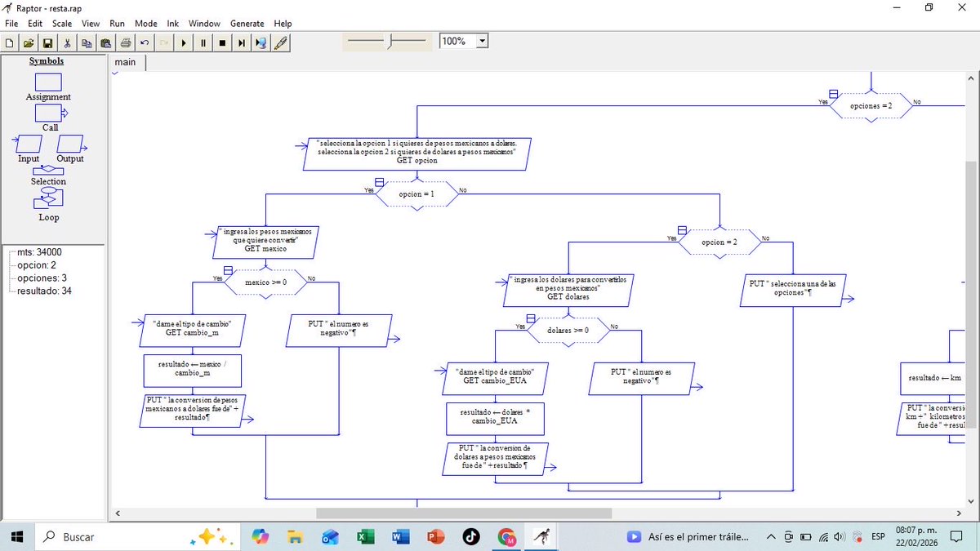Viewport: 980px width, 551px height.
Task: Paste from the clipboard icon
Action: click(x=106, y=42)
